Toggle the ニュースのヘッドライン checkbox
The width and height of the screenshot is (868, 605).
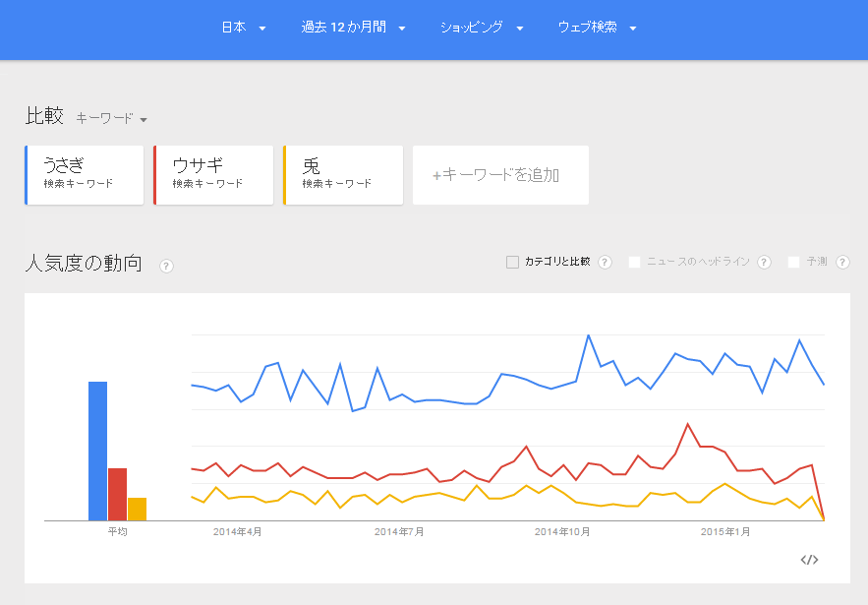635,262
